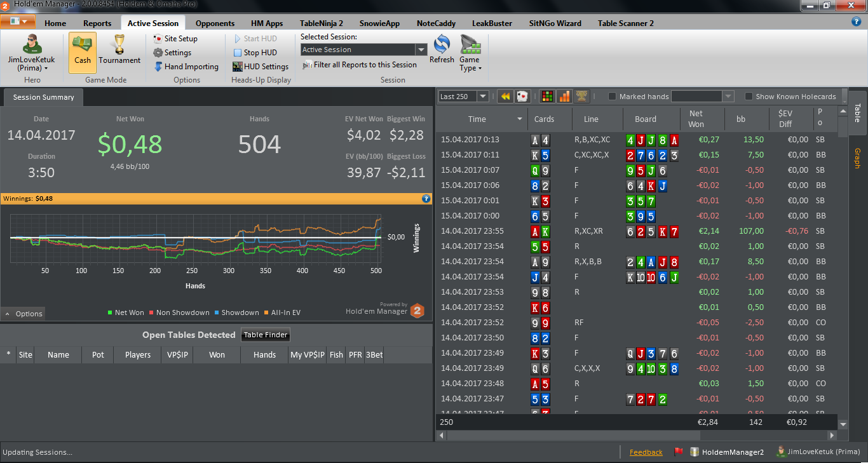The height and width of the screenshot is (463, 868).
Task: Open Settings in the Options group
Action: [172, 53]
